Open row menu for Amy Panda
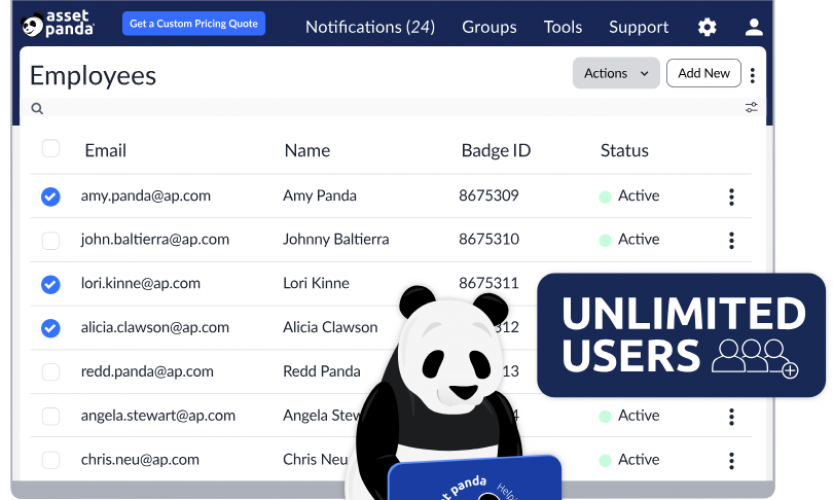Screen dimensions: 833x500 point(732,197)
